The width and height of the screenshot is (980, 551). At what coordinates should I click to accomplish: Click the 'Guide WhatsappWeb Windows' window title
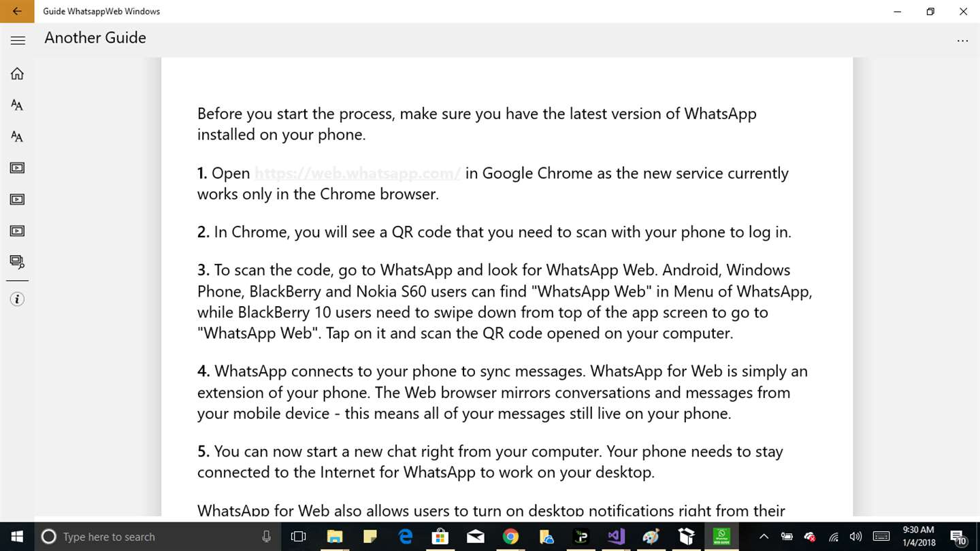pyautogui.click(x=101, y=12)
